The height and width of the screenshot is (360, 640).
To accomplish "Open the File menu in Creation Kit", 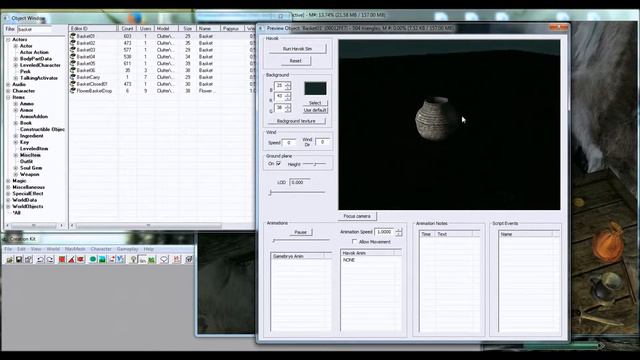I will [8, 249].
